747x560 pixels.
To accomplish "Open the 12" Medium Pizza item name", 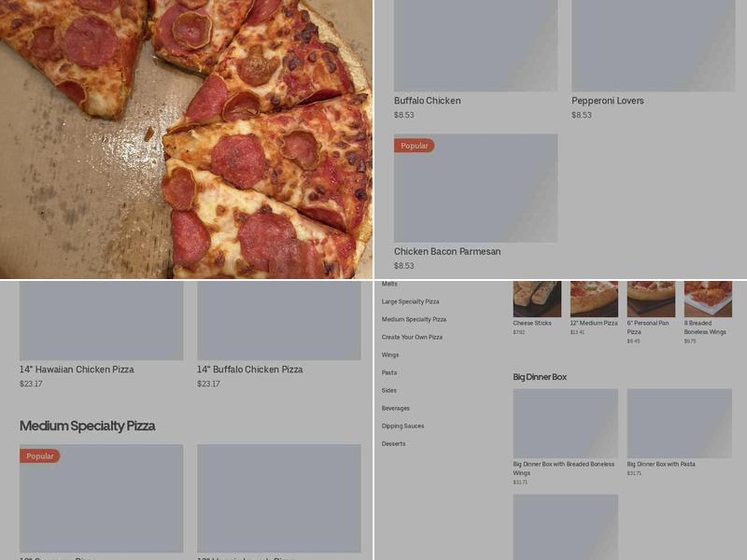I will click(x=594, y=323).
